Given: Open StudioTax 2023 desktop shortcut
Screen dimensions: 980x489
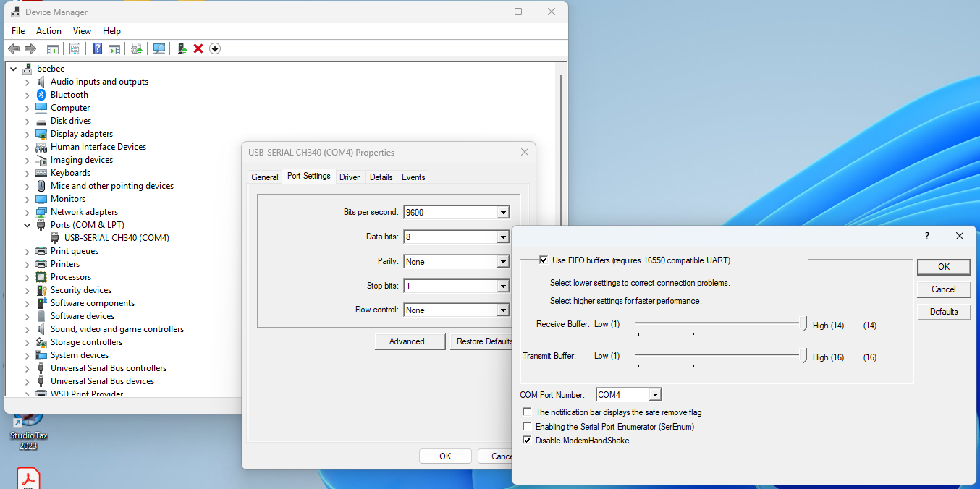Looking at the screenshot, I should click(28, 427).
